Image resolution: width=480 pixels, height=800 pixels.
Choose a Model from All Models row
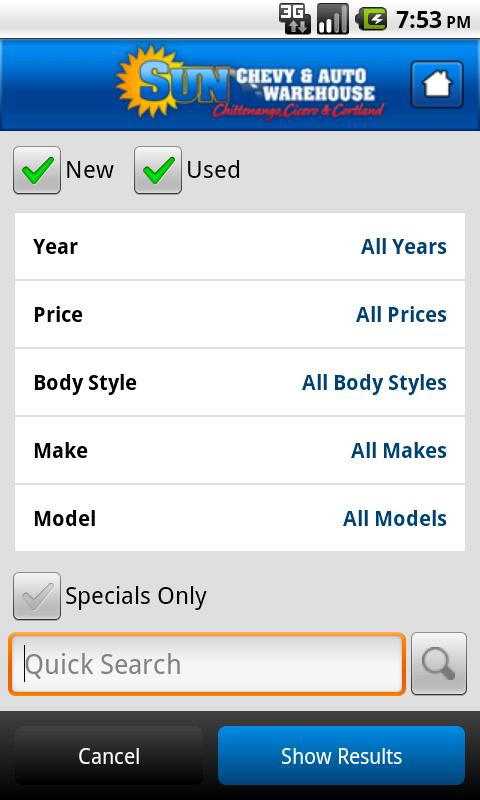click(240, 518)
